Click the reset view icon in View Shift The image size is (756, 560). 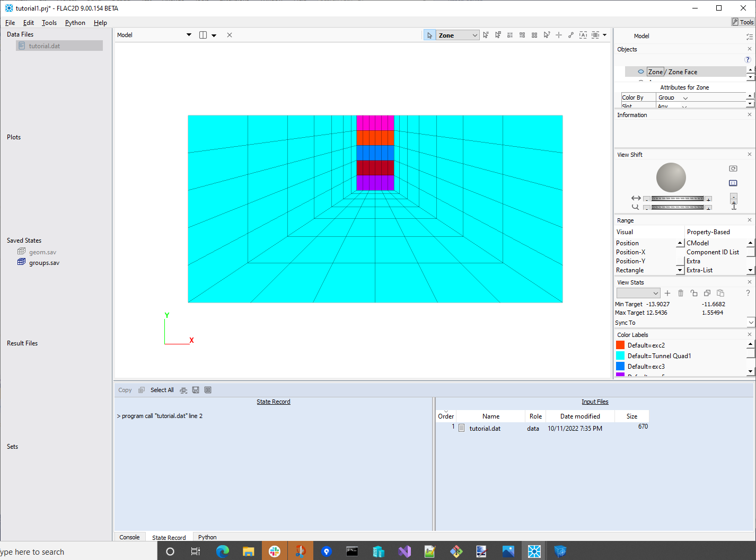pos(733,168)
